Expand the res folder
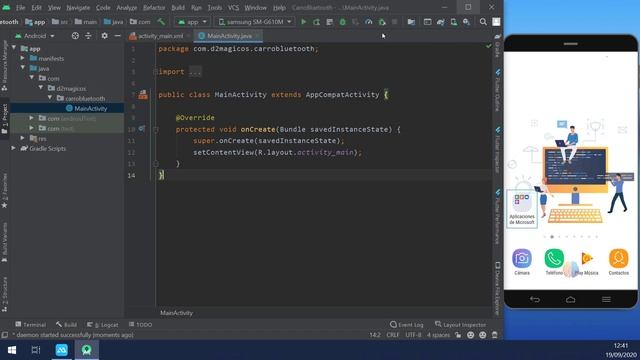Viewport: 640px width, 360px height. tap(23, 138)
